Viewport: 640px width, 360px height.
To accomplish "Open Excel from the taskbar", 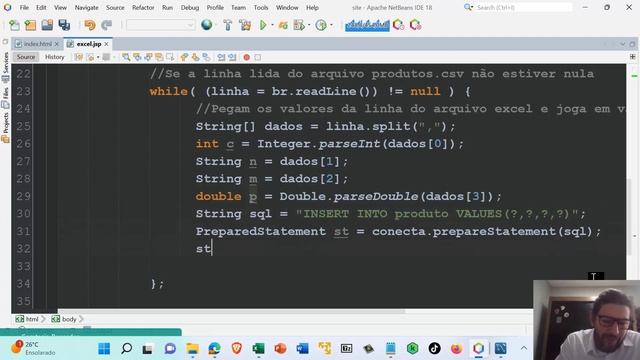I will [x=258, y=348].
